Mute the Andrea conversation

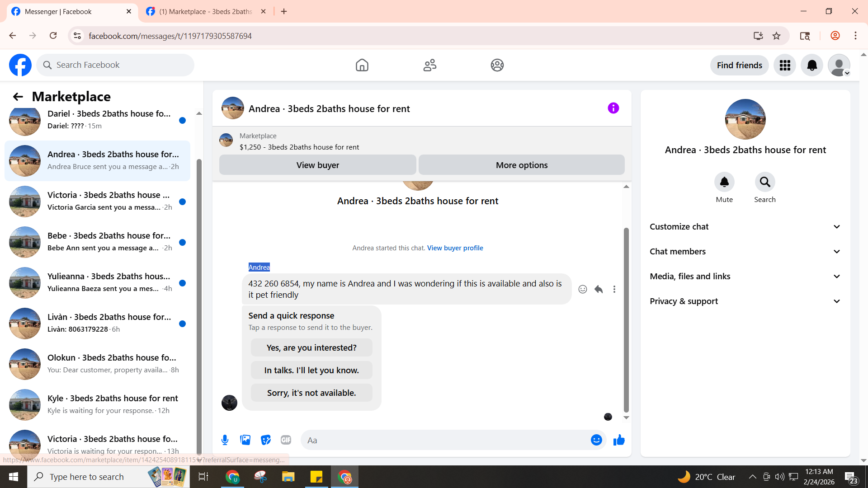(724, 182)
